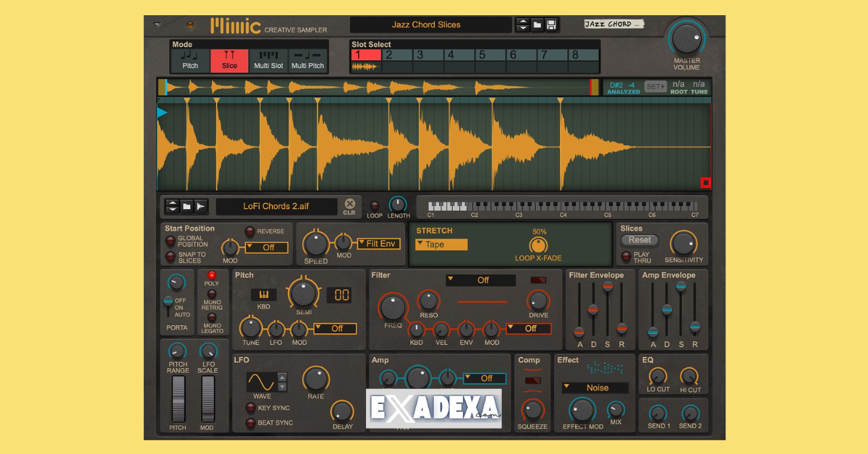868x454 pixels.
Task: Open the Noise effect type dropdown
Action: tap(595, 387)
